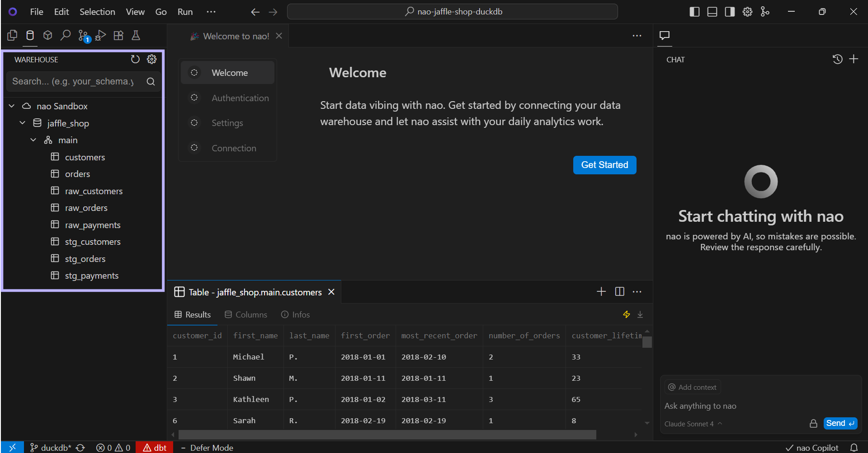Image resolution: width=868 pixels, height=453 pixels.
Task: Open the Selection menu
Action: (x=97, y=12)
